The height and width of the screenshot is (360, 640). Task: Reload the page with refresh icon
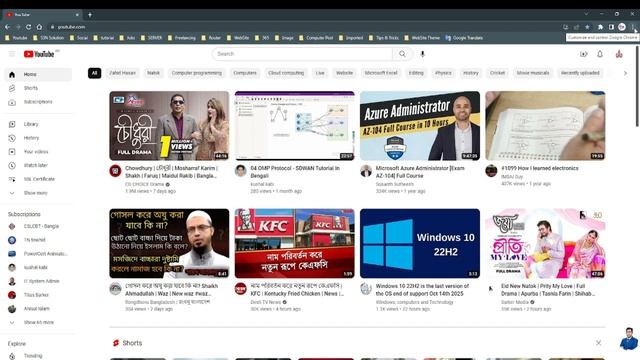(28, 27)
